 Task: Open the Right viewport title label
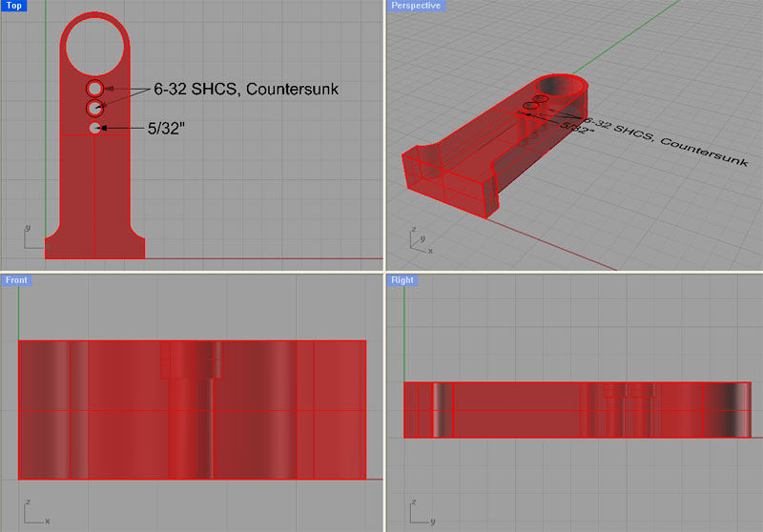[x=402, y=280]
